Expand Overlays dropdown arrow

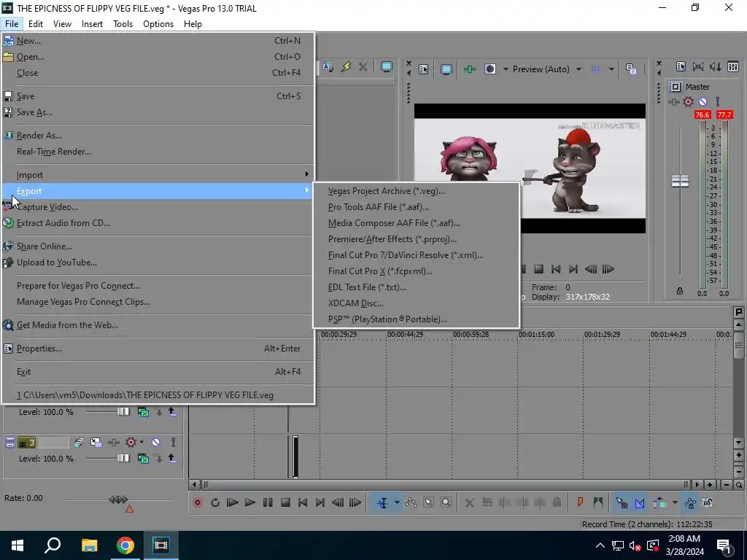click(611, 69)
